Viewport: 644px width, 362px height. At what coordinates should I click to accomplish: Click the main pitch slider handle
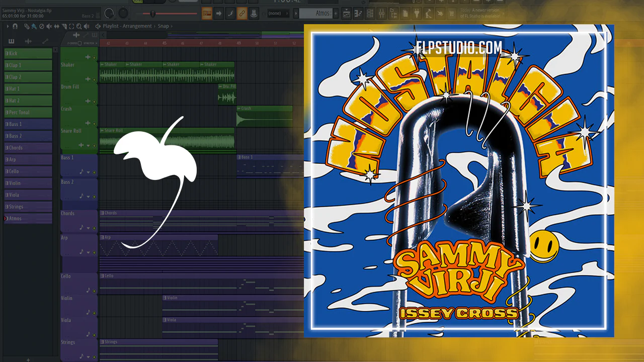click(x=153, y=13)
